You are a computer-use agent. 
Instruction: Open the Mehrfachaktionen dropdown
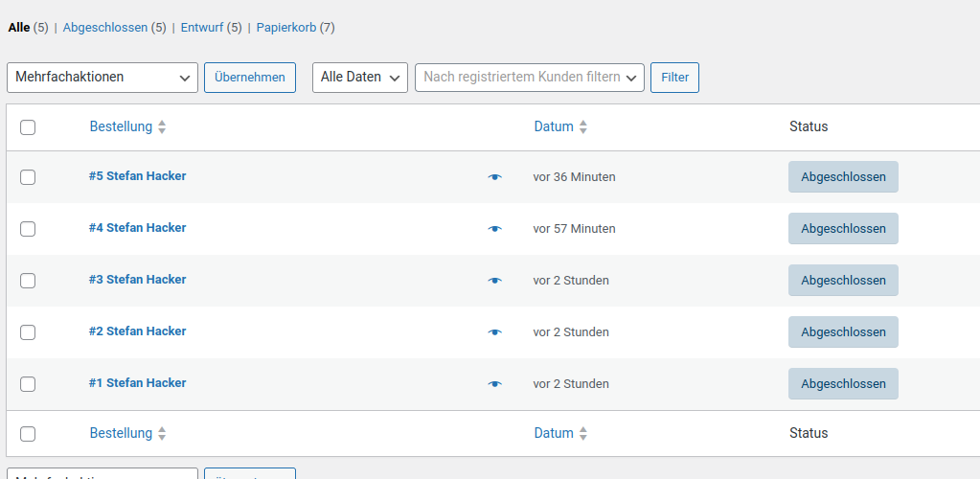pyautogui.click(x=103, y=78)
